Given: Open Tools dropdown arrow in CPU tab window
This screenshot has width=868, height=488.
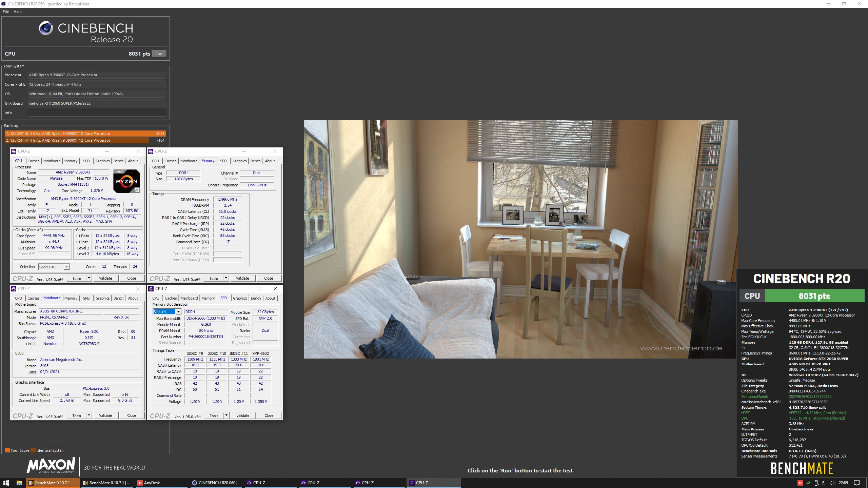Looking at the screenshot, I should 89,278.
